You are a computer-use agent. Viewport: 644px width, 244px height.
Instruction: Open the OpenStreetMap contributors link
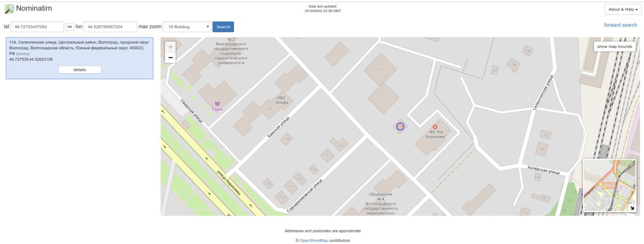[x=314, y=240]
